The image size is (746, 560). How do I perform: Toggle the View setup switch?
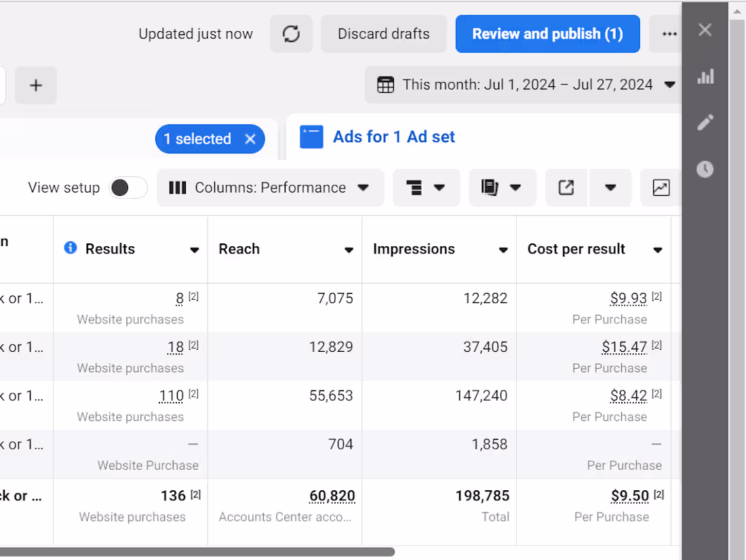click(128, 188)
